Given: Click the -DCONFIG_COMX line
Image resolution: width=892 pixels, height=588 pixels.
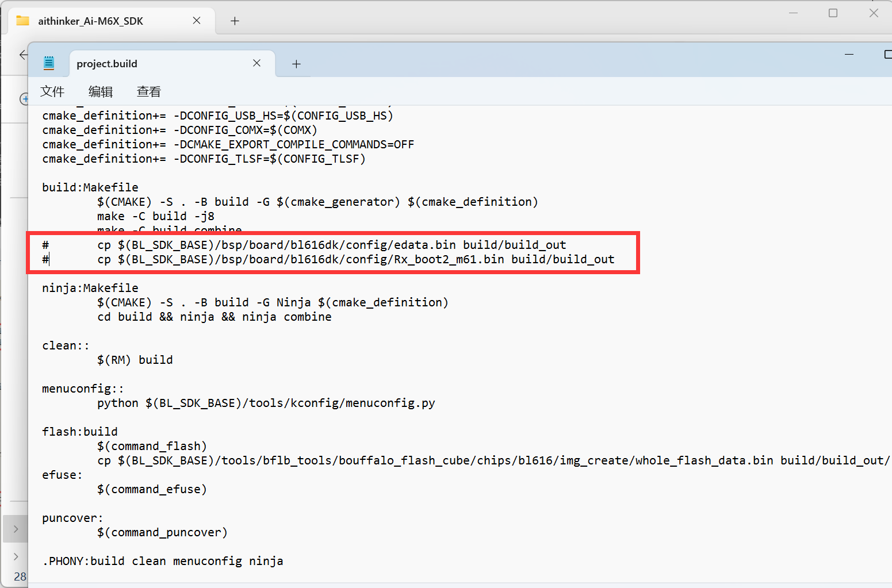Looking at the screenshot, I should pos(179,130).
